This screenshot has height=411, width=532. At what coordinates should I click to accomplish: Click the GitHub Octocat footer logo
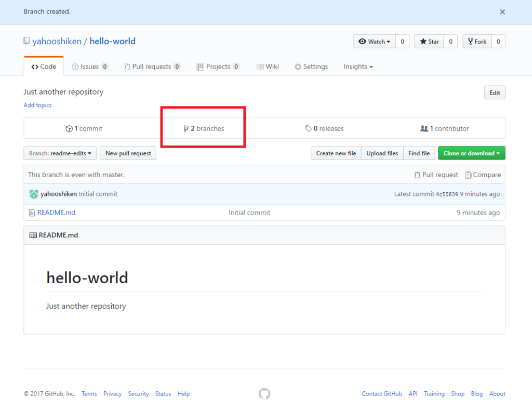264,394
